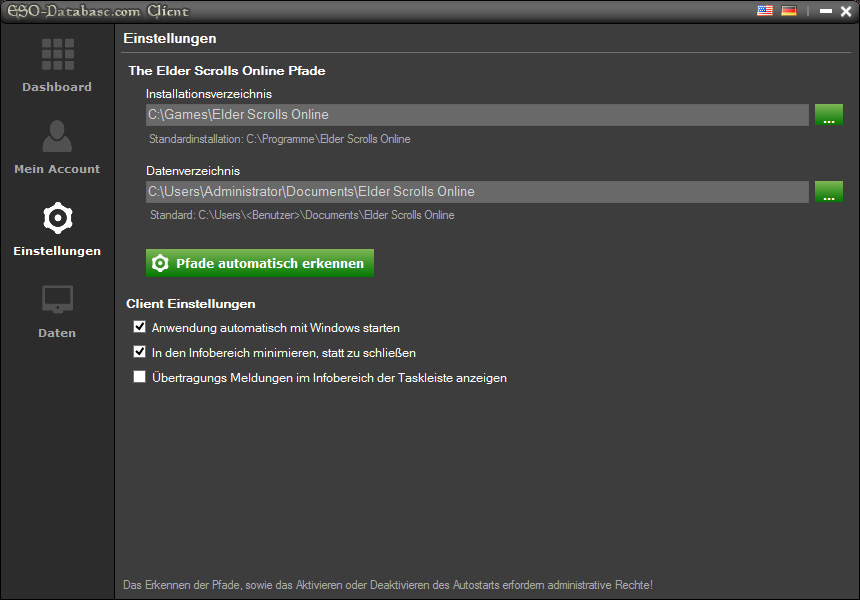Select the Dashboard label in sidebar

coord(57,87)
